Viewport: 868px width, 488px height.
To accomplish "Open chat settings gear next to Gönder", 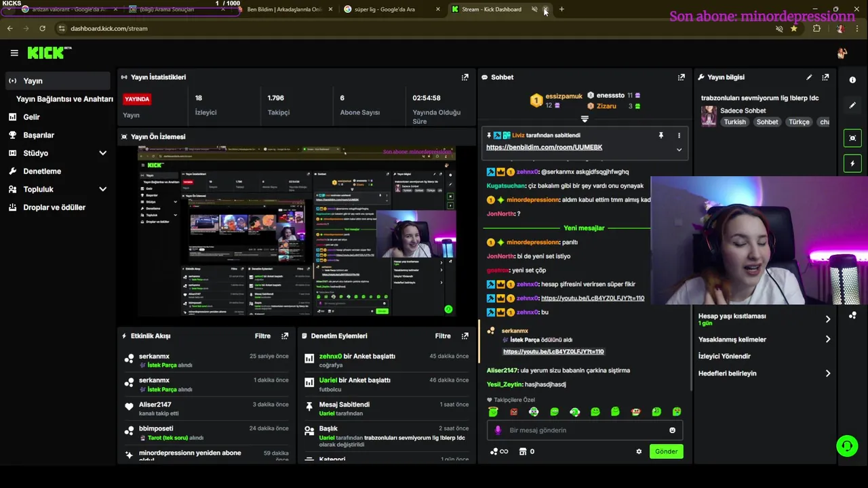I will click(639, 451).
